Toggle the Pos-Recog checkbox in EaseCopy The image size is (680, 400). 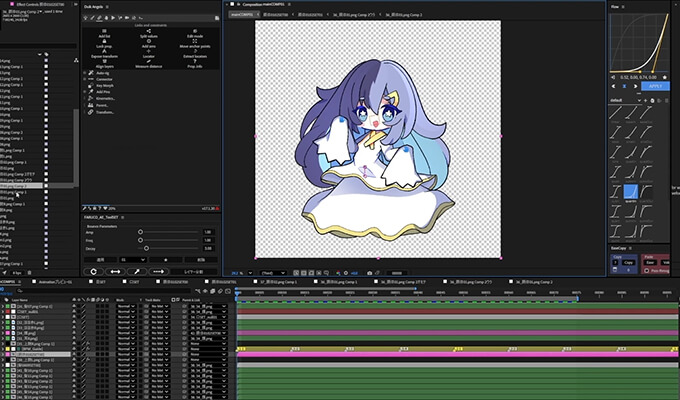[x=648, y=270]
